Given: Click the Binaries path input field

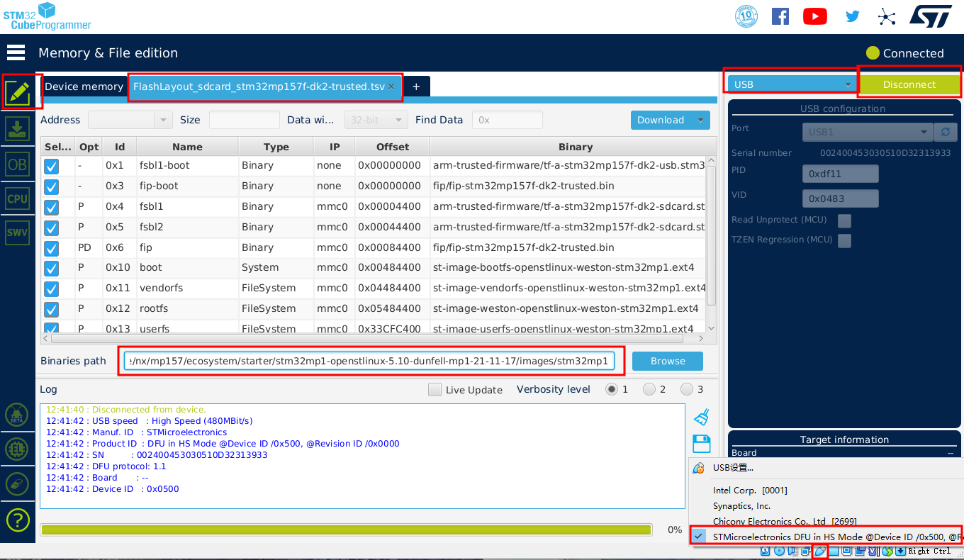Looking at the screenshot, I should point(369,361).
